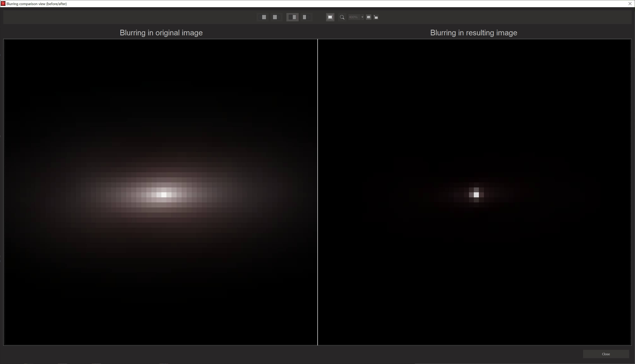The height and width of the screenshot is (364, 635).
Task: Select the show-result-only view icon
Action: click(x=263, y=17)
